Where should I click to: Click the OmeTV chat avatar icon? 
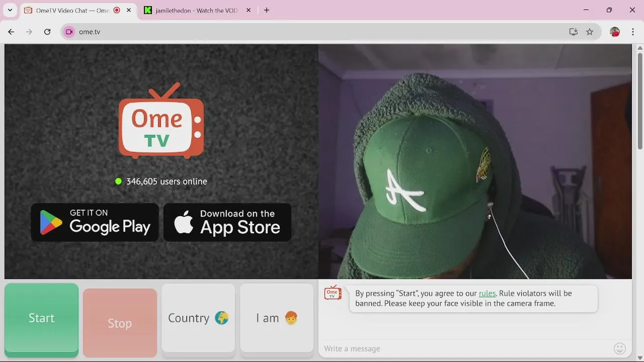point(333,293)
